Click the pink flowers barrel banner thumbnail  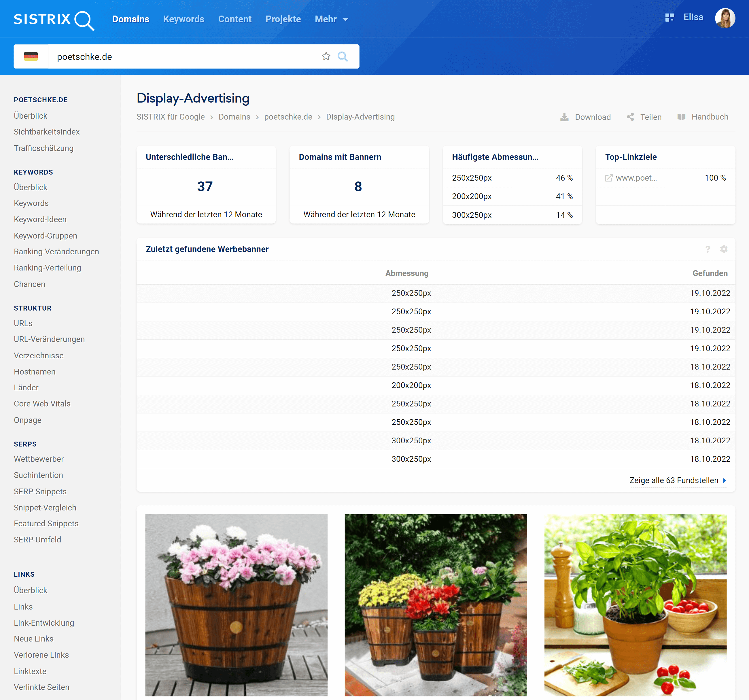[236, 605]
